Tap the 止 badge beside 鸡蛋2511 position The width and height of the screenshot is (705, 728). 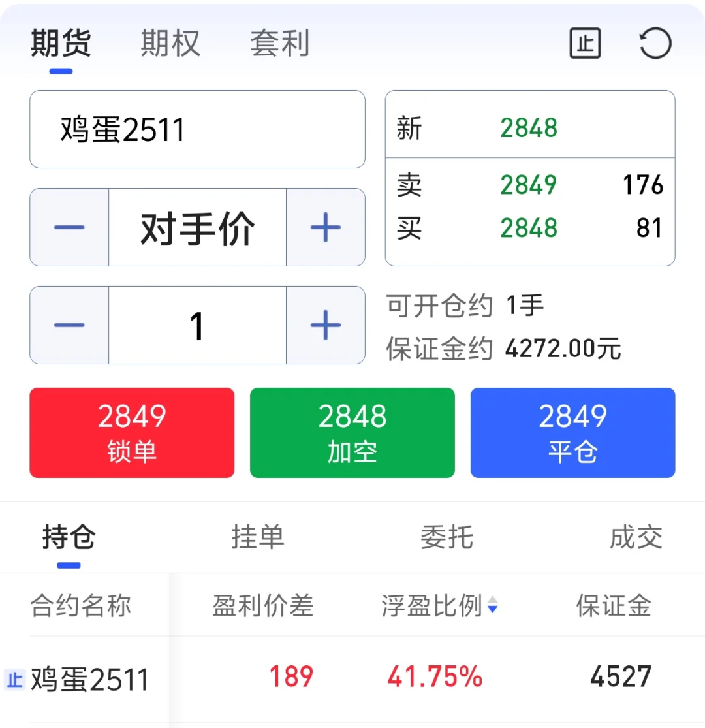(x=14, y=680)
